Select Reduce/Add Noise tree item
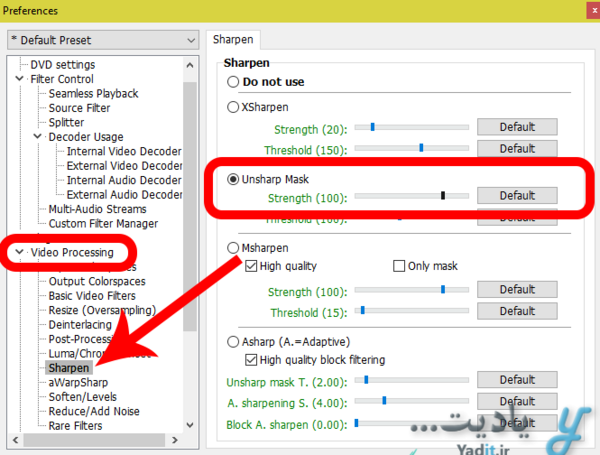 click(94, 411)
